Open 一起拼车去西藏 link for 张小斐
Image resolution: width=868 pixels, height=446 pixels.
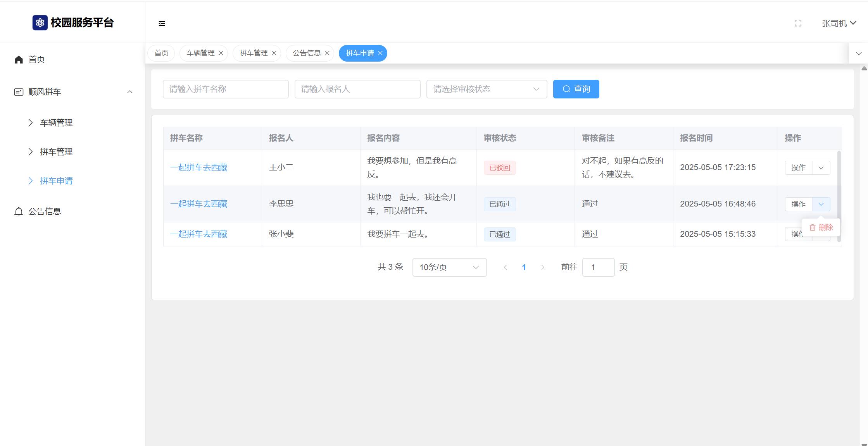(x=198, y=234)
